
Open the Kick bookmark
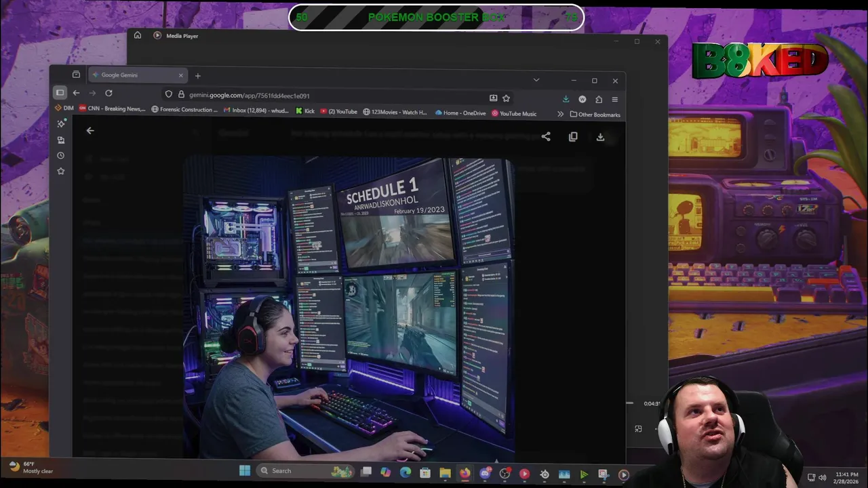(305, 111)
